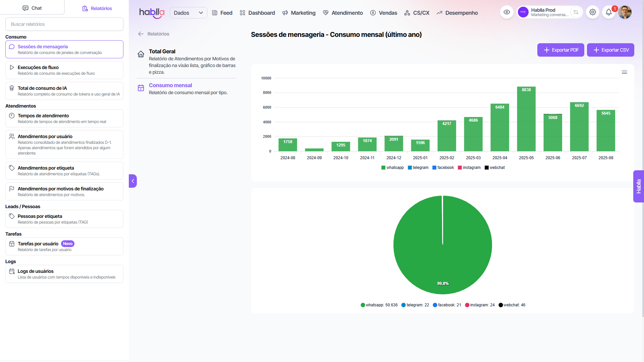Click the habla logo
The image size is (644, 362).
click(152, 13)
